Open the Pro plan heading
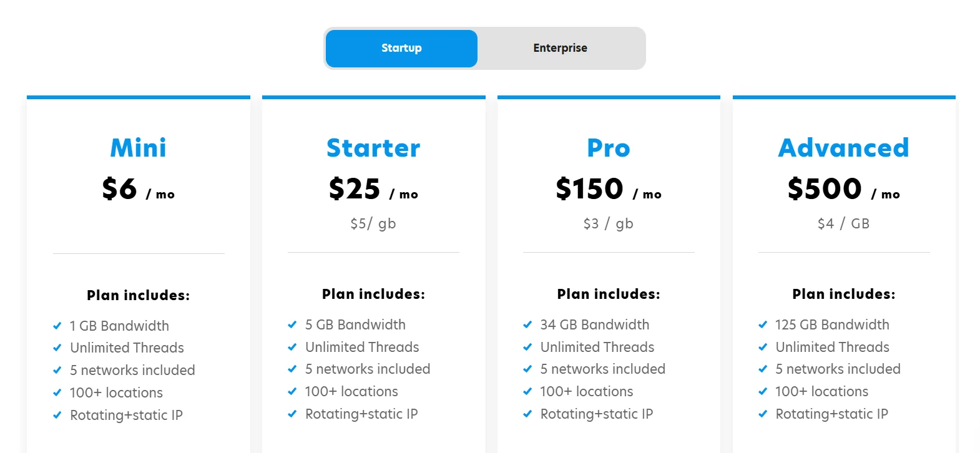This screenshot has height=453, width=980. (x=609, y=148)
